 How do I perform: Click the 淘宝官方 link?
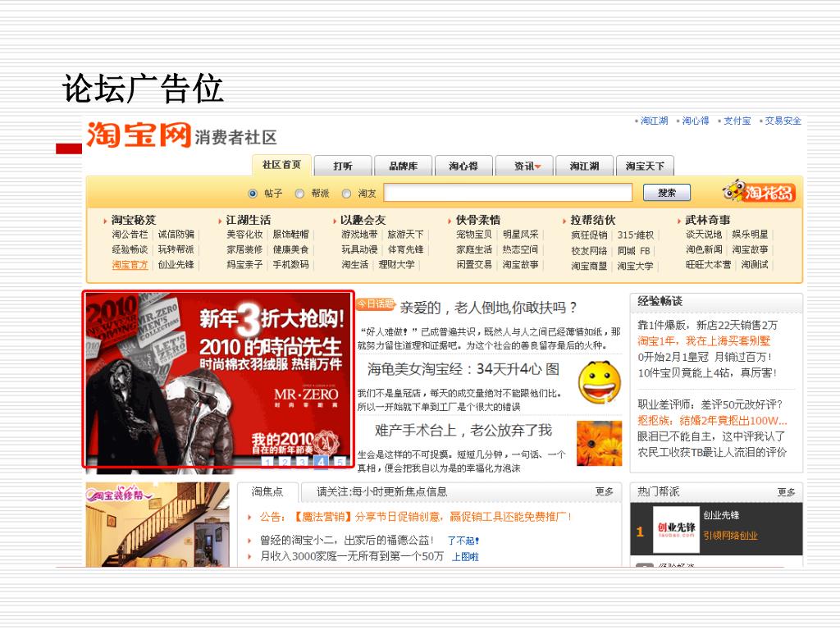(130, 265)
